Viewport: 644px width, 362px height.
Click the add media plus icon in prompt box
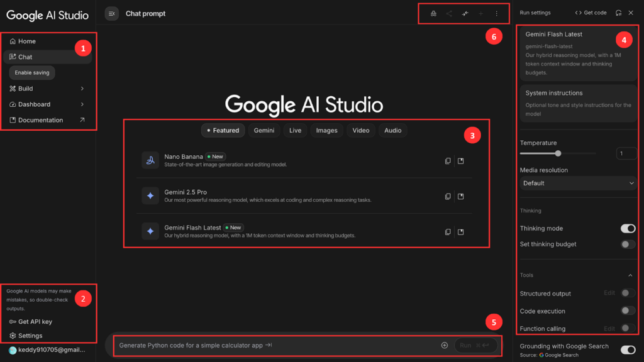point(445,345)
